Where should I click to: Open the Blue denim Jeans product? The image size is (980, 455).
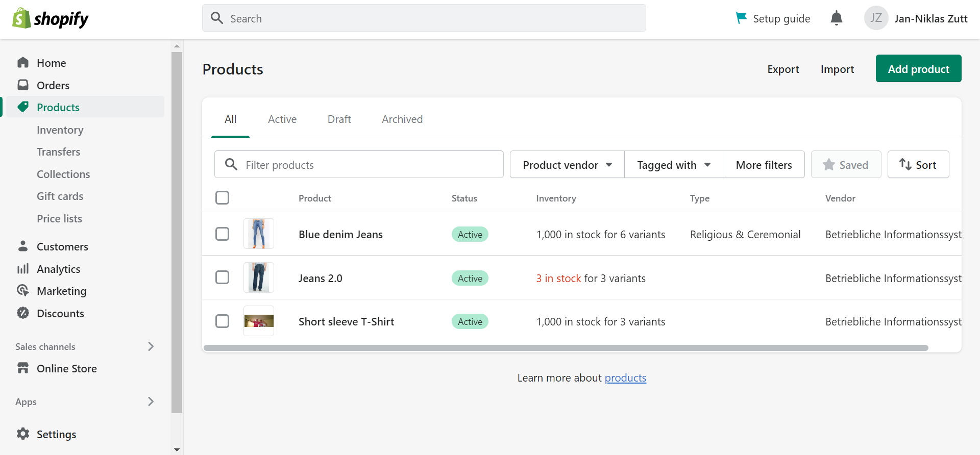(340, 235)
